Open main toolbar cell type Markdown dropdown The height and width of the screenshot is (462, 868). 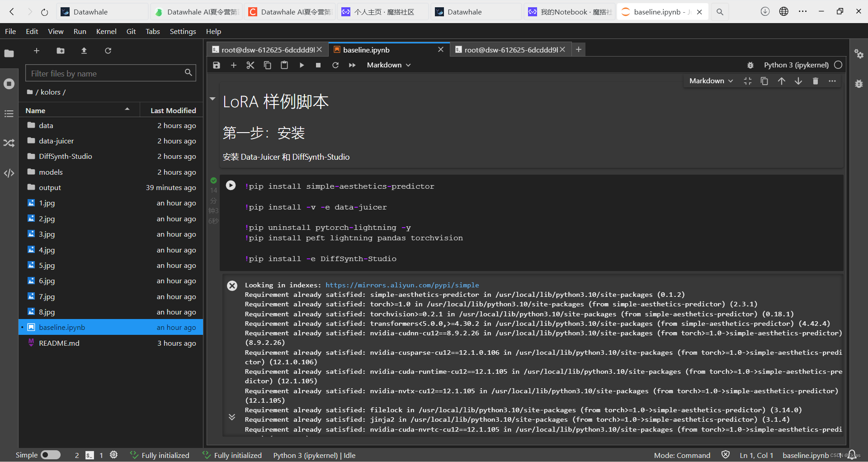389,65
